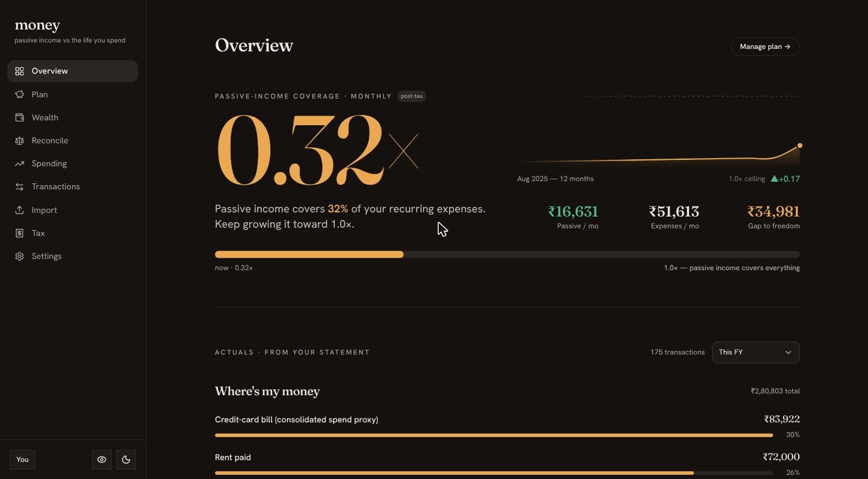Click the 1.0× passive income covers everything label
868x479 pixels.
[732, 268]
